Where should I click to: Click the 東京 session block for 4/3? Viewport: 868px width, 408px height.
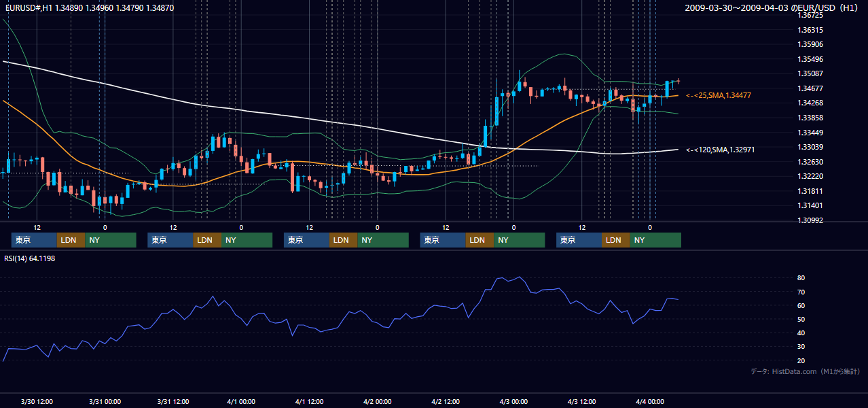[579, 240]
